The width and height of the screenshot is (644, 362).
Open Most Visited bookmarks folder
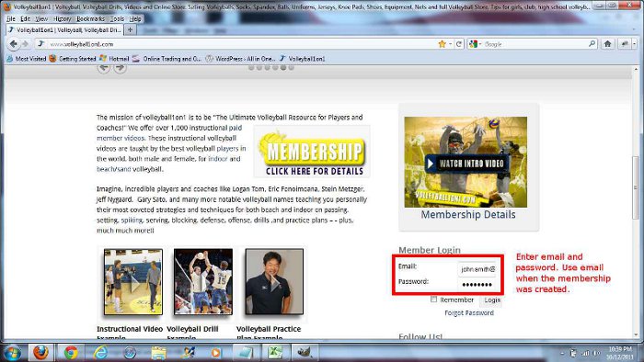(27, 59)
